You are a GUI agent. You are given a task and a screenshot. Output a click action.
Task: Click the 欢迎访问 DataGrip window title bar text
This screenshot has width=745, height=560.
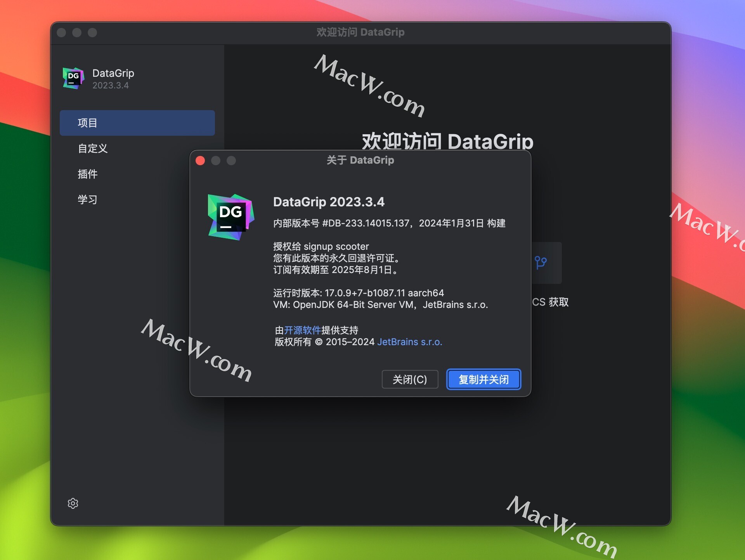click(360, 32)
